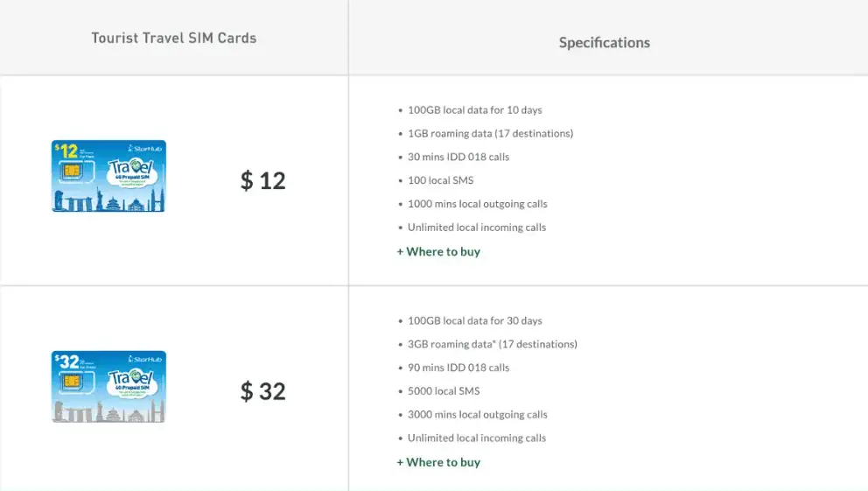
Task: Click the 90 mins IDD 018 calls item
Action: [458, 368]
